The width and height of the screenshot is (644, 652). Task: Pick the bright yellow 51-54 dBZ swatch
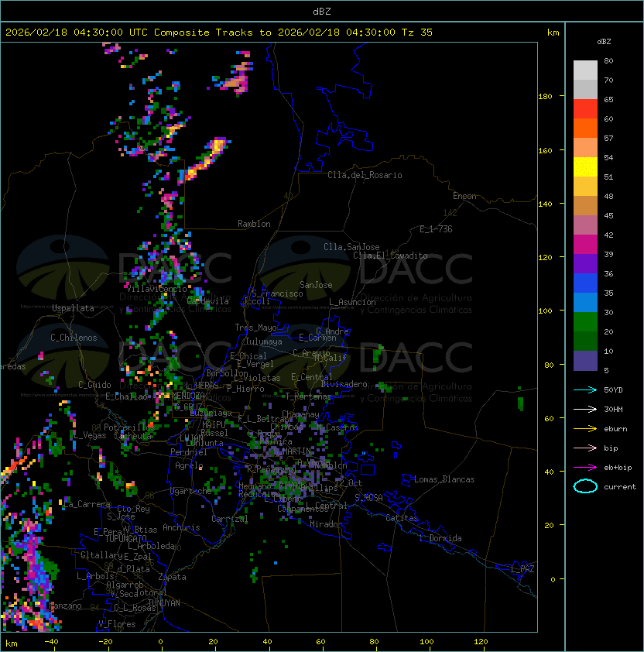click(x=585, y=167)
